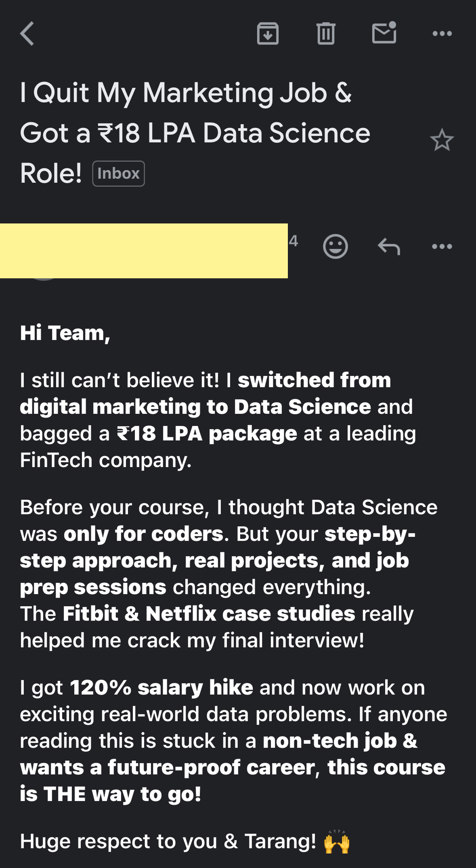The height and width of the screenshot is (868, 476).
Task: Tap the Inbox label tag
Action: (118, 174)
